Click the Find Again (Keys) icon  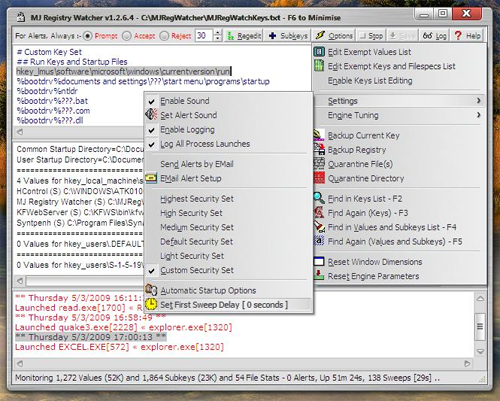click(x=319, y=213)
